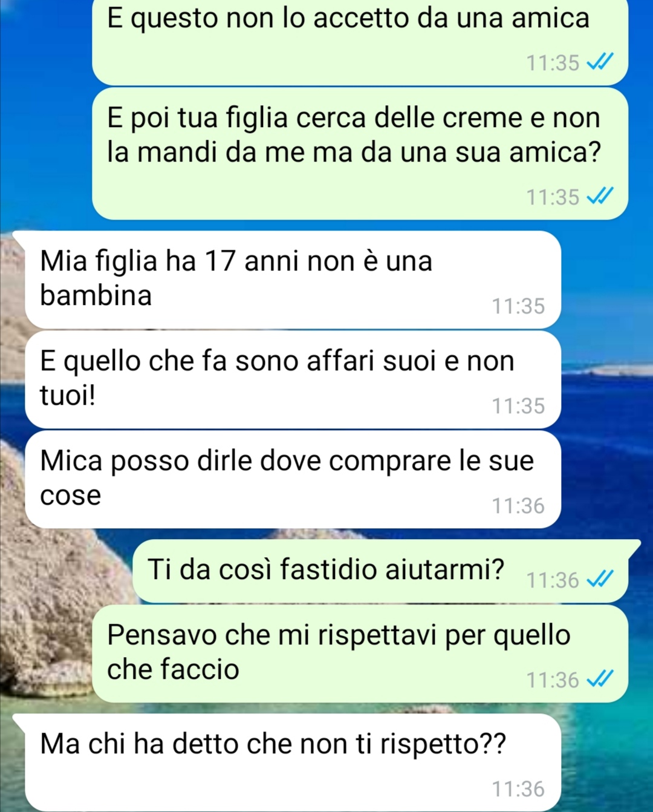The image size is (653, 812).
Task: Tap message 'E quello che fa sono affari suoi'
Action: tap(293, 380)
